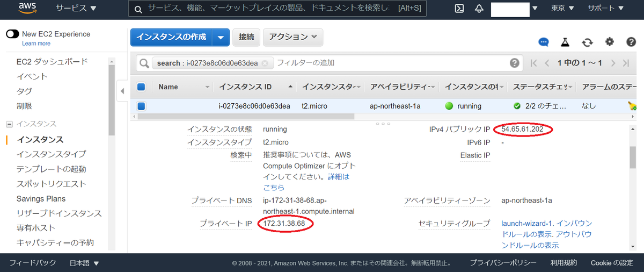Open Savings Plans in sidebar
The image size is (644, 272).
(41, 199)
